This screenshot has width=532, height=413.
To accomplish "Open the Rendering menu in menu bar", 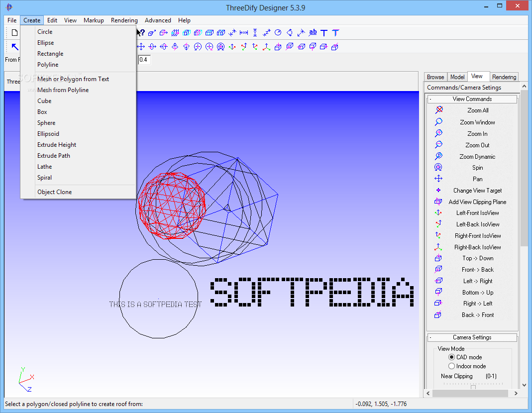I will (x=124, y=20).
